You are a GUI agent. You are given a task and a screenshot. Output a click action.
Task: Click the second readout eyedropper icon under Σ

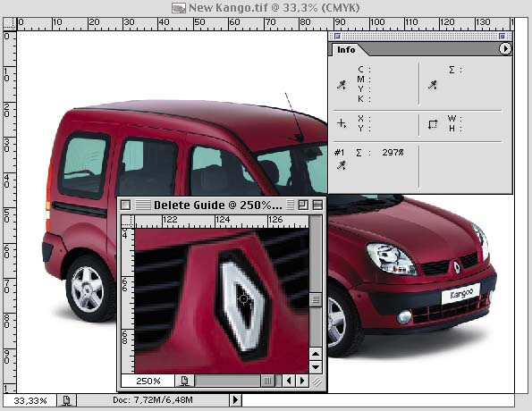(x=433, y=85)
